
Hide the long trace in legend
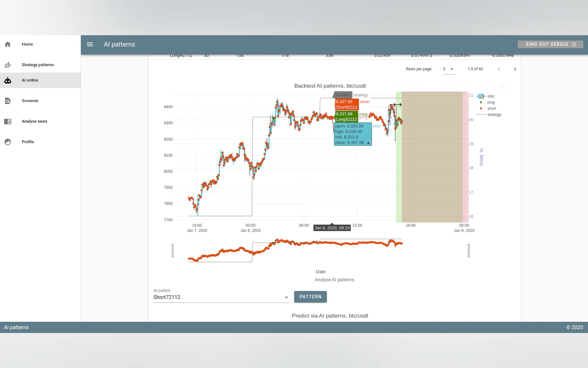[x=491, y=102]
